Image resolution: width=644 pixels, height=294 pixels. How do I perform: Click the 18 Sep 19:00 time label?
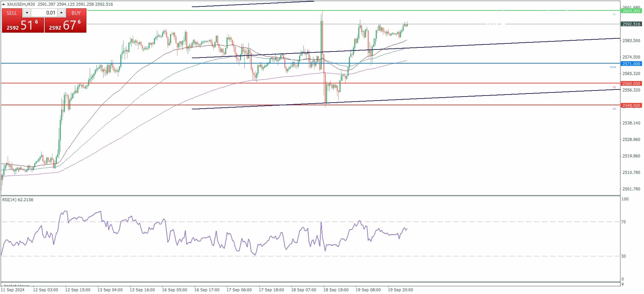point(336,290)
